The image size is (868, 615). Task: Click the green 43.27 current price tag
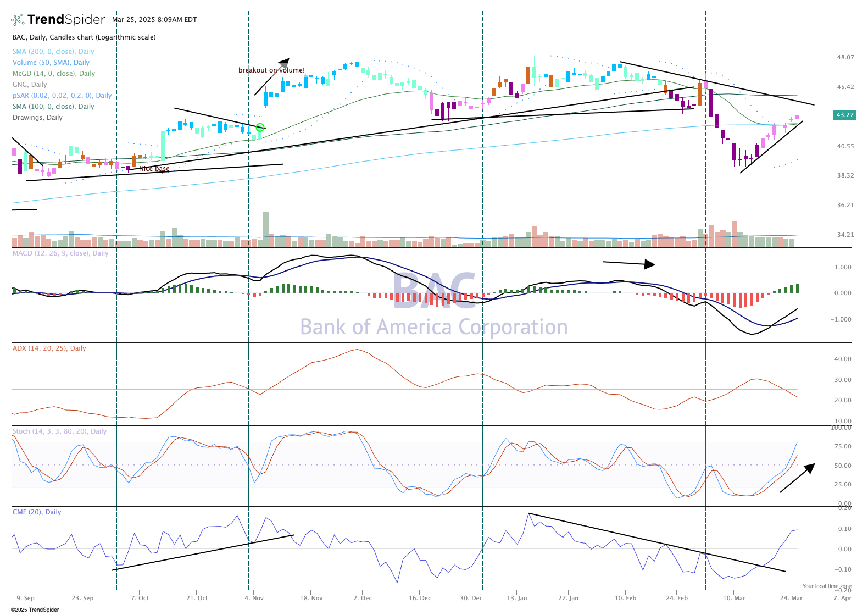coord(844,115)
